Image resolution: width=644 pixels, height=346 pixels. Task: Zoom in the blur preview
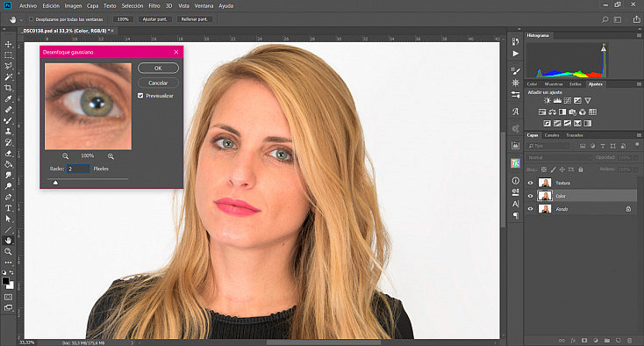111,156
